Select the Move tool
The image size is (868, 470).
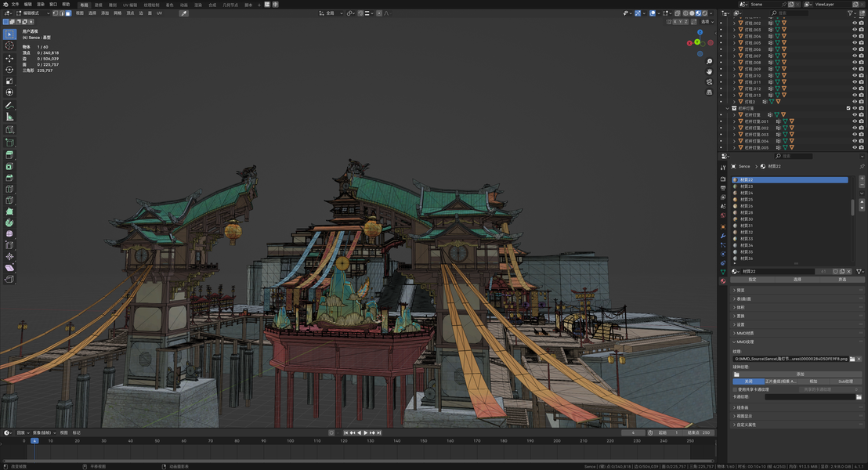9,58
